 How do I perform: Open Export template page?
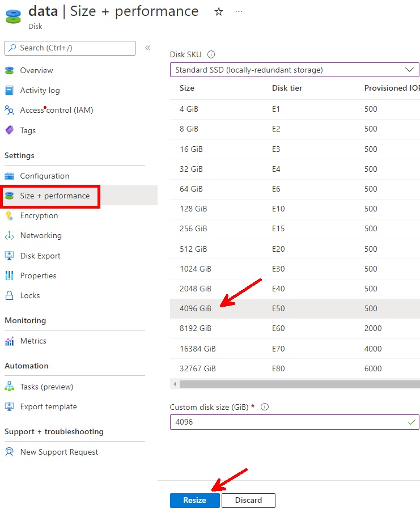point(49,406)
